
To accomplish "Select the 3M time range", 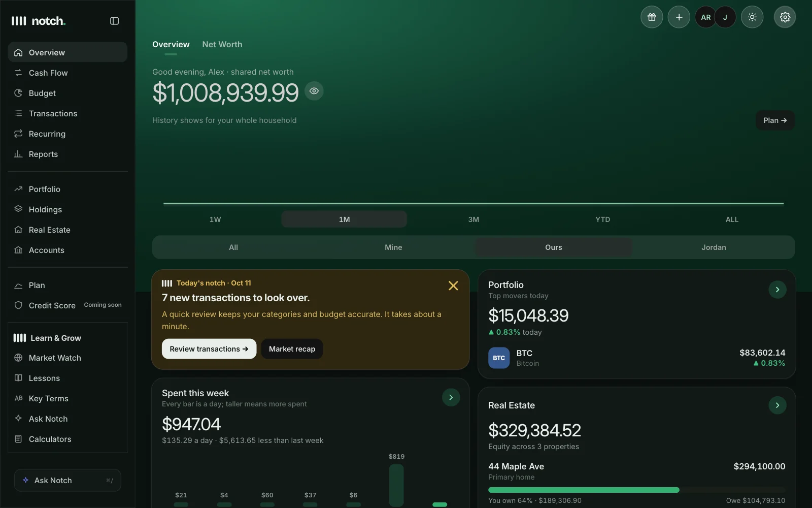I will pos(473,219).
